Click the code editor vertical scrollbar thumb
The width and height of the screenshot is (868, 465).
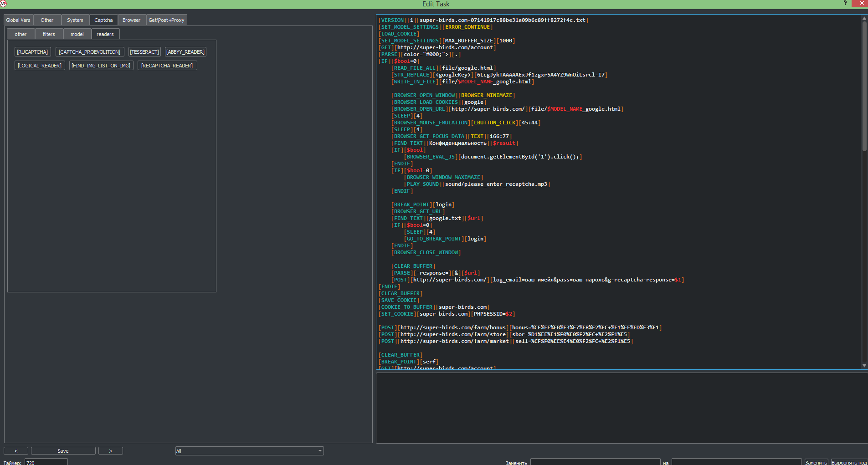864,87
